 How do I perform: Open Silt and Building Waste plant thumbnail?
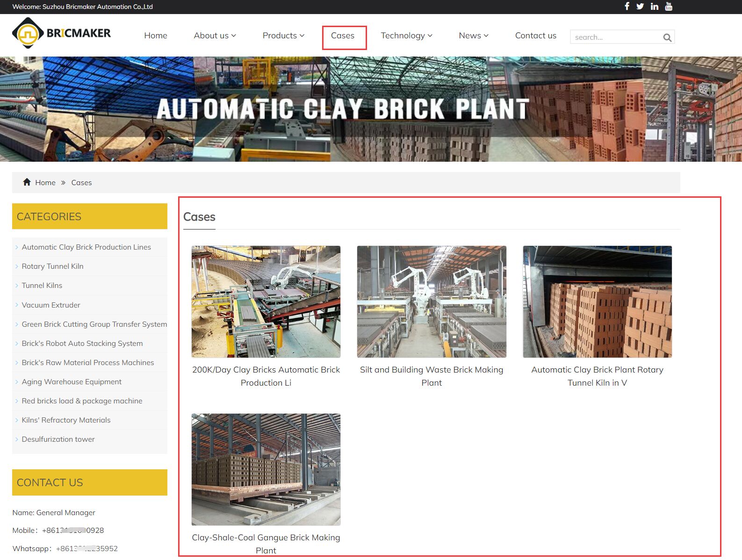(x=432, y=302)
